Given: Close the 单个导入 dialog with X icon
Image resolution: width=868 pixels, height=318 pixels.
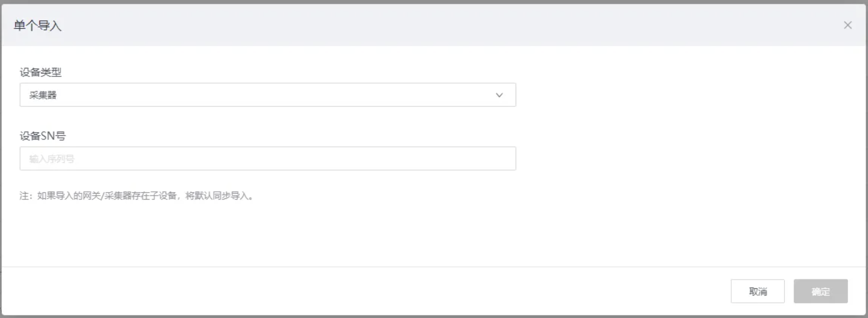Looking at the screenshot, I should pos(848,25).
